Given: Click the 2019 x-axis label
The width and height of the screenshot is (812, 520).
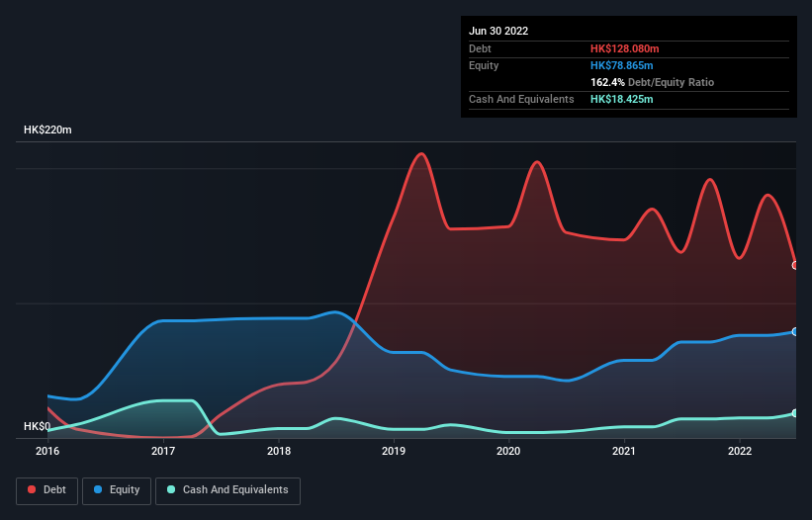Looking at the screenshot, I should click(x=394, y=451).
